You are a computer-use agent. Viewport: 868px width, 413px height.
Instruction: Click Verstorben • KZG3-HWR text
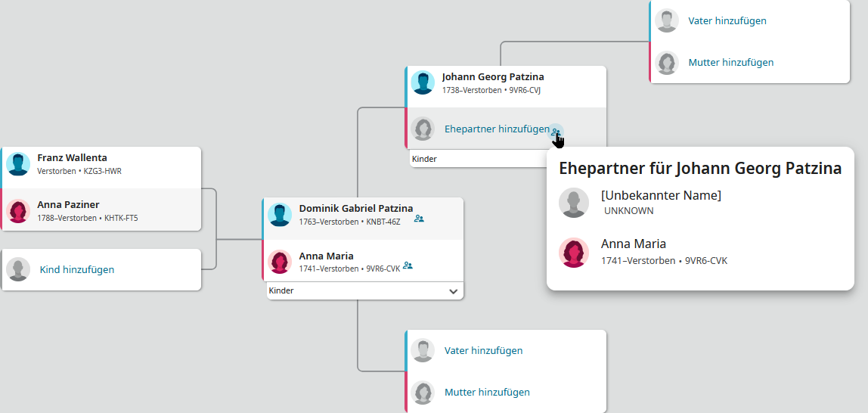[79, 171]
